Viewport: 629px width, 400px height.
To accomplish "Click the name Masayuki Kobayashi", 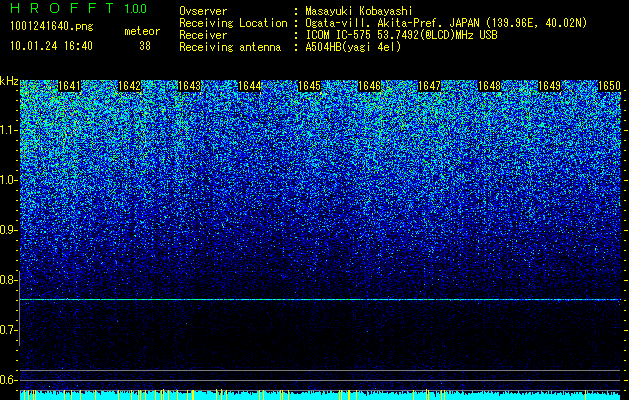I will point(359,11).
